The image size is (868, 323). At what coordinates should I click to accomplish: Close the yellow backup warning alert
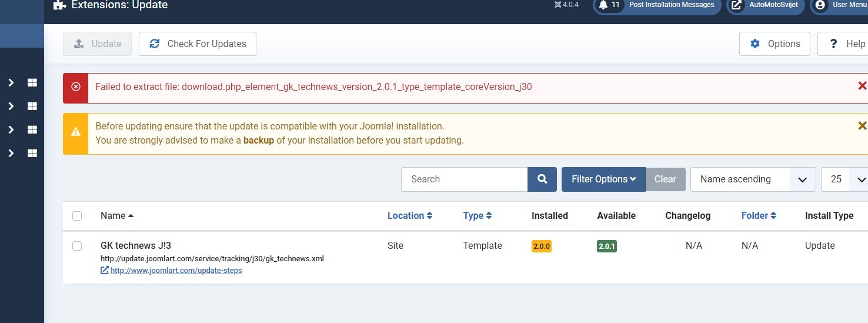pos(862,125)
